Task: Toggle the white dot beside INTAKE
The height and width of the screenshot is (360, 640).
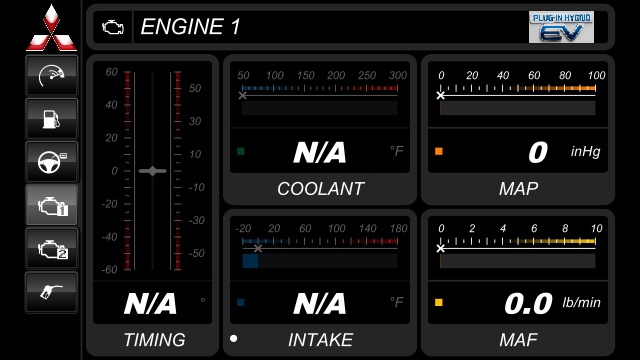Action: (x=233, y=338)
